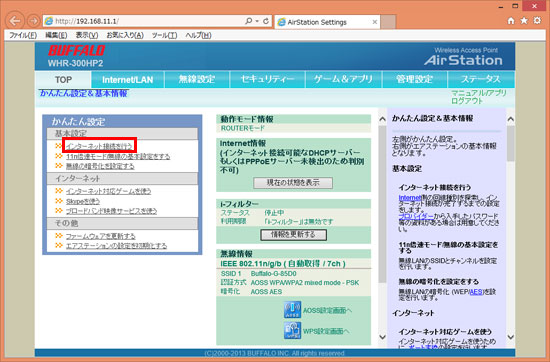Viewport: 550px width, 362px height.
Task: Click arrow icon beside Skypeを使う
Action: click(x=59, y=201)
